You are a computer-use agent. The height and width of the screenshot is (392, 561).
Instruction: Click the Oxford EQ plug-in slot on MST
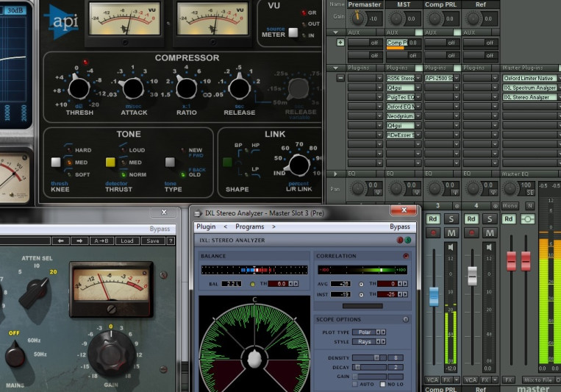click(400, 107)
